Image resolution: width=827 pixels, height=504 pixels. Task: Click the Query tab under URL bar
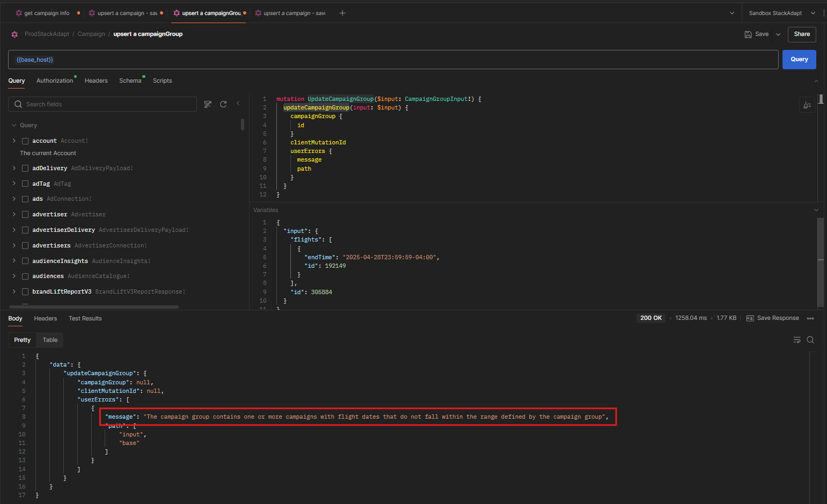point(17,81)
